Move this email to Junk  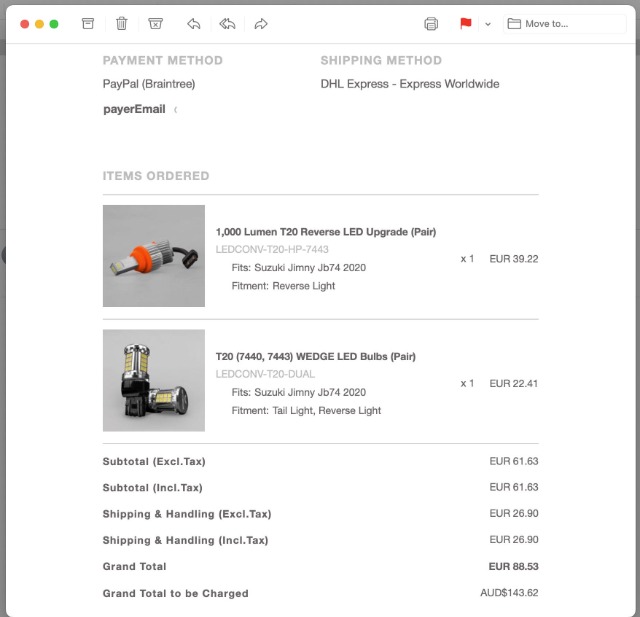pyautogui.click(x=155, y=23)
